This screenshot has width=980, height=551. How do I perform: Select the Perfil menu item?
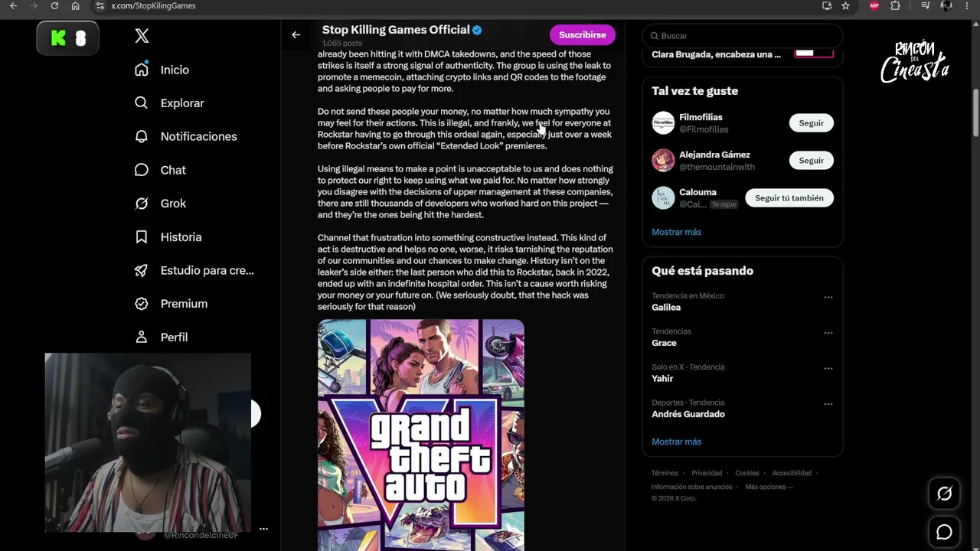pos(174,337)
